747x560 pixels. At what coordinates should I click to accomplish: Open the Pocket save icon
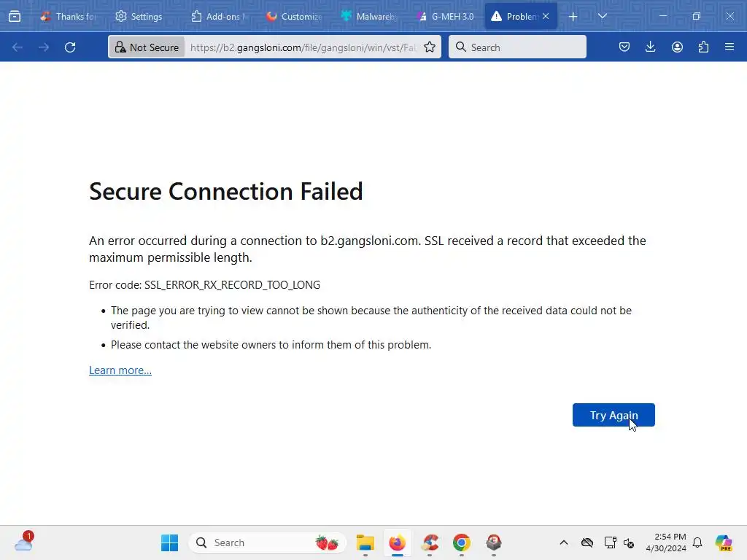[624, 47]
